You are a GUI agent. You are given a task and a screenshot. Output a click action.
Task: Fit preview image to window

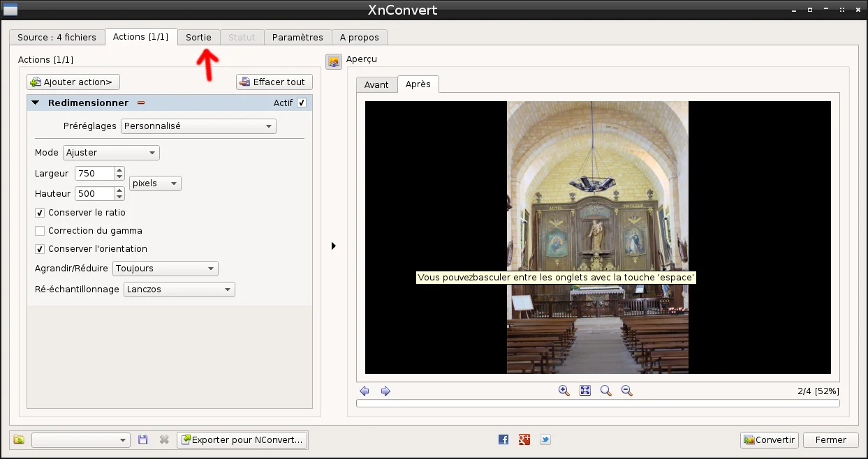pyautogui.click(x=585, y=391)
